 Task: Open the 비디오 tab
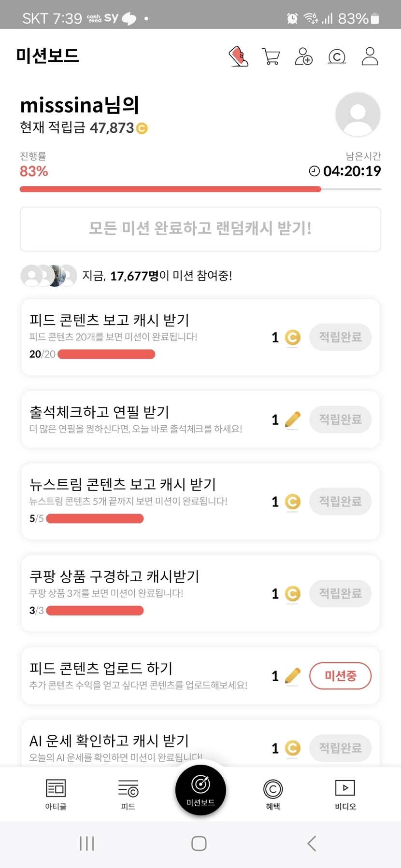[x=345, y=794]
